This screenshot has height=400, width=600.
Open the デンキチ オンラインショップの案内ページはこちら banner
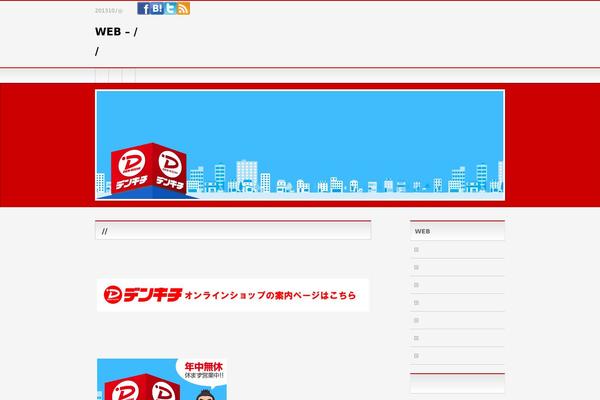[x=233, y=295]
